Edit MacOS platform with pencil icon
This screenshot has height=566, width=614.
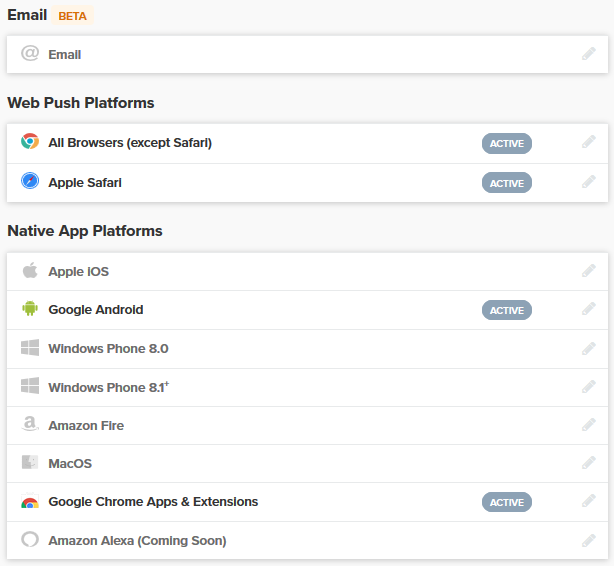pos(589,464)
